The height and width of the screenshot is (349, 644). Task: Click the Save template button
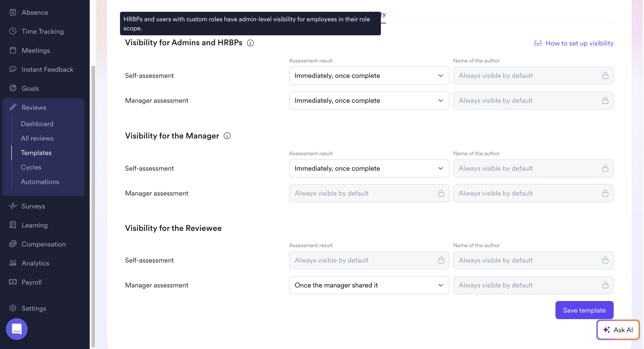click(x=584, y=310)
